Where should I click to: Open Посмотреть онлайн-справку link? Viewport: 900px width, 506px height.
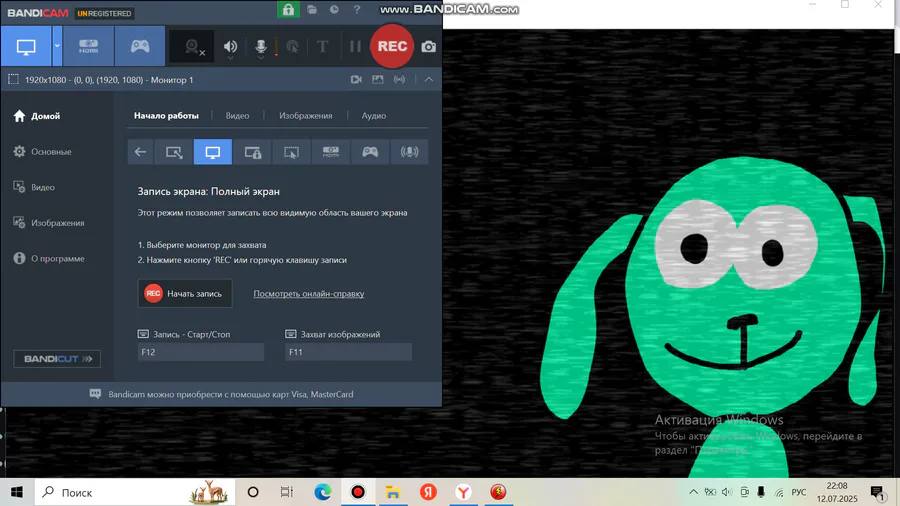pos(309,294)
